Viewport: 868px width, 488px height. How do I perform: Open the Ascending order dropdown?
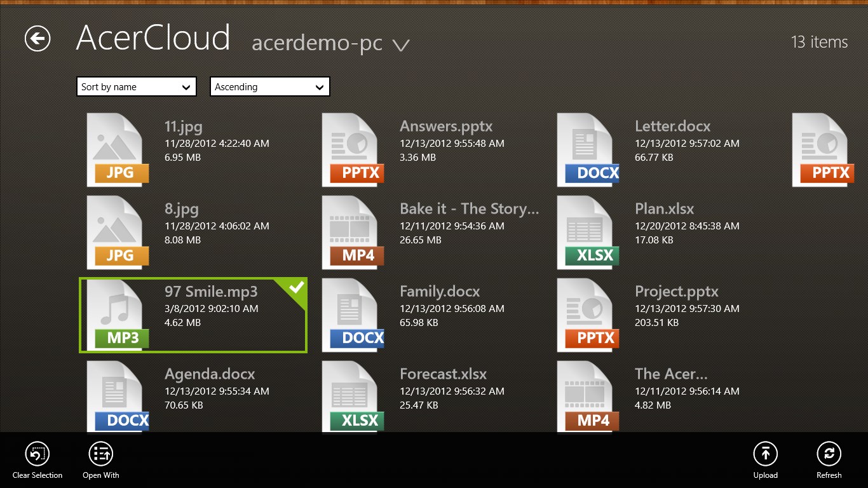[270, 87]
